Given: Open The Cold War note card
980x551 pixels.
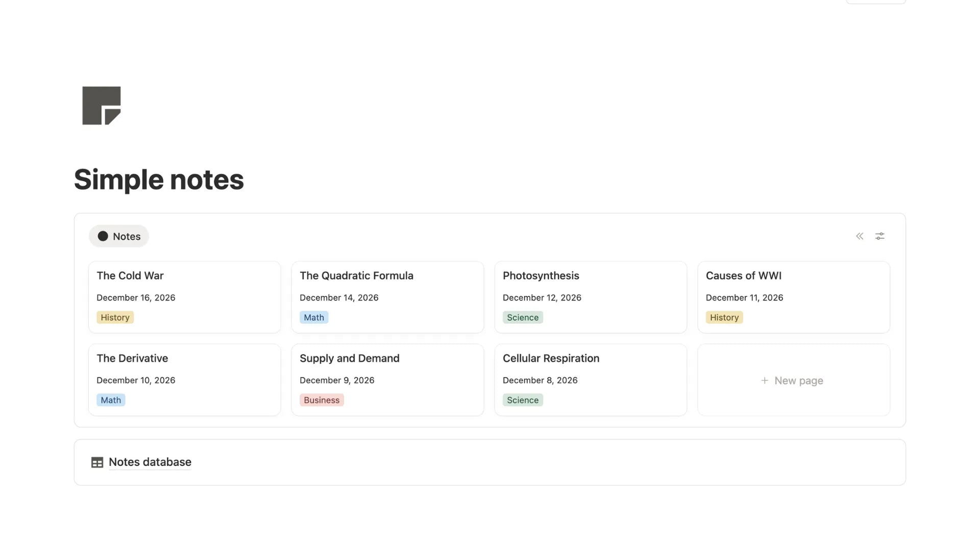Looking at the screenshot, I should tap(184, 297).
